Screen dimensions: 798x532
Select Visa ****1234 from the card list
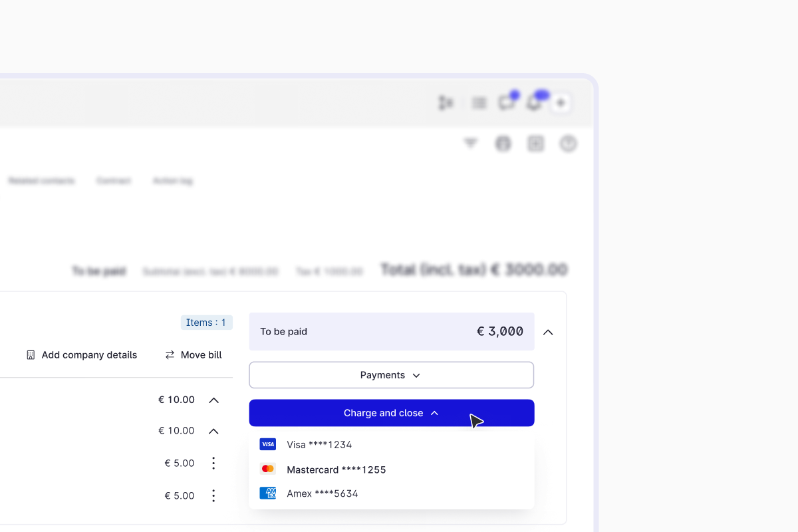pyautogui.click(x=319, y=444)
